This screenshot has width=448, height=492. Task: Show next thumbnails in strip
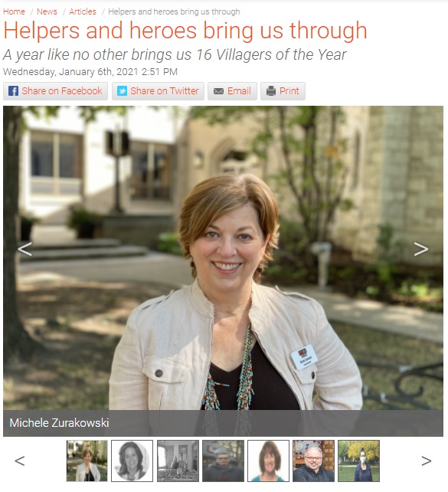[426, 461]
